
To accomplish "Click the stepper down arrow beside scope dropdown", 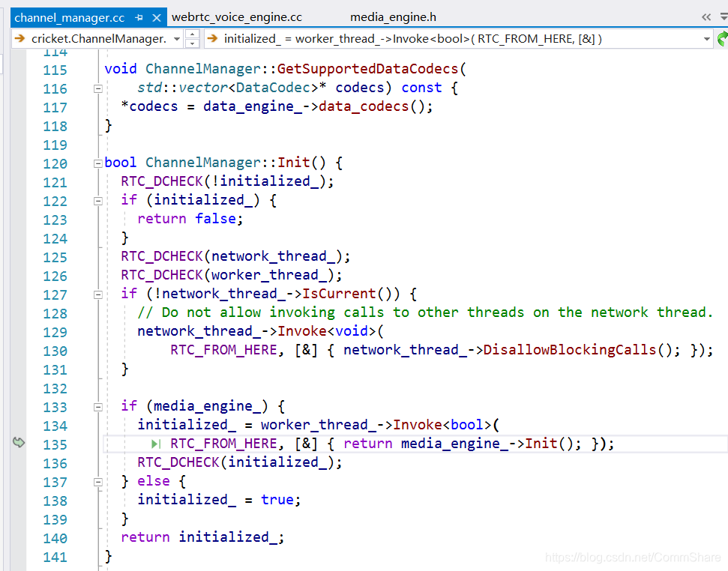I will pyautogui.click(x=192, y=43).
